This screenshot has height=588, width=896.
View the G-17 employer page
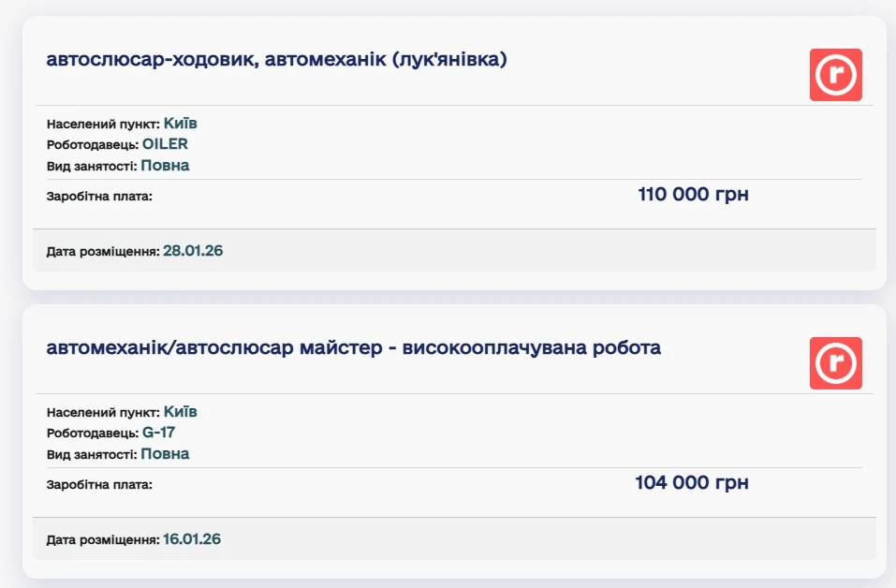coord(158,433)
